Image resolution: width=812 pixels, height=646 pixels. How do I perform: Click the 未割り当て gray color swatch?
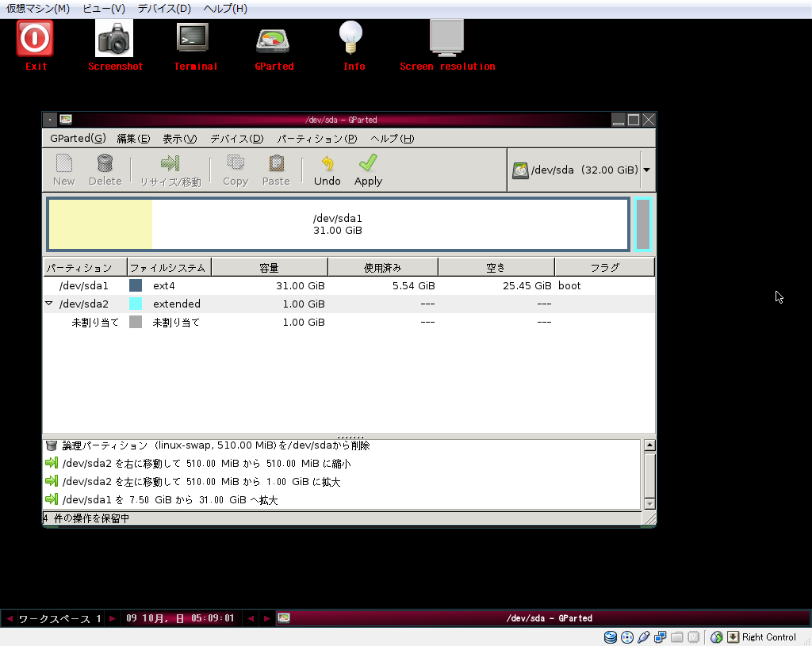pyautogui.click(x=136, y=322)
